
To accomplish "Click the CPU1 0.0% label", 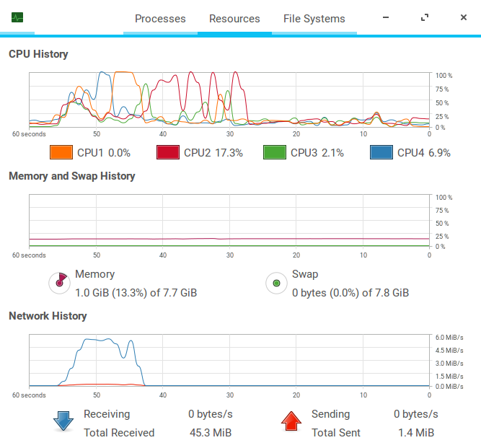I will pyautogui.click(x=104, y=153).
